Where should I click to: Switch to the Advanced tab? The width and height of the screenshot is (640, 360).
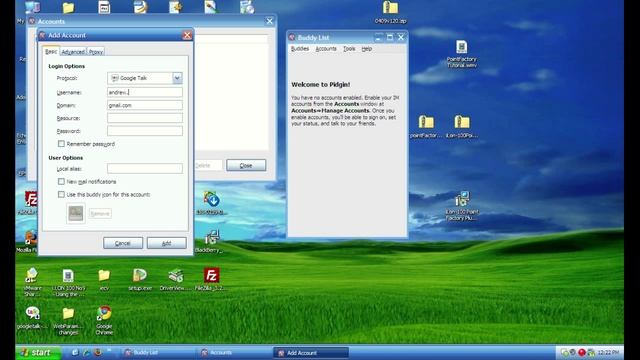click(73, 52)
